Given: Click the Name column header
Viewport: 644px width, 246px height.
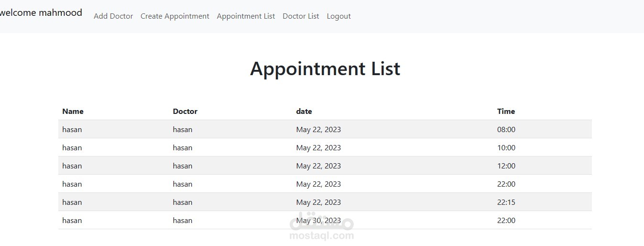Looking at the screenshot, I should tap(73, 112).
